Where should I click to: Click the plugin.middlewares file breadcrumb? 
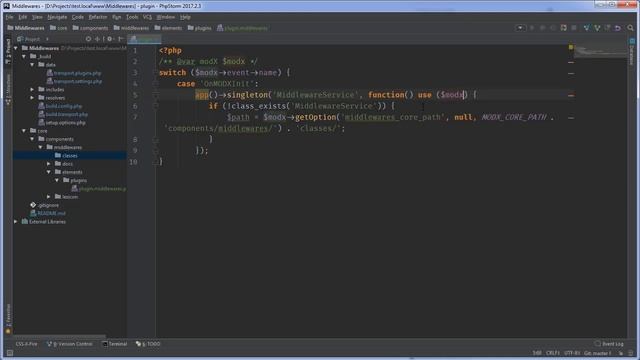tap(242, 28)
